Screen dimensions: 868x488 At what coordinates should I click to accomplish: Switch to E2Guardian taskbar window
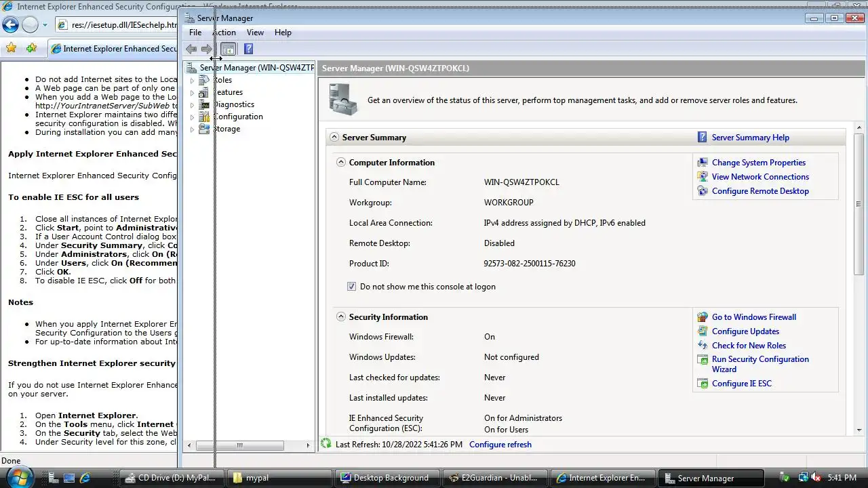click(496, 478)
